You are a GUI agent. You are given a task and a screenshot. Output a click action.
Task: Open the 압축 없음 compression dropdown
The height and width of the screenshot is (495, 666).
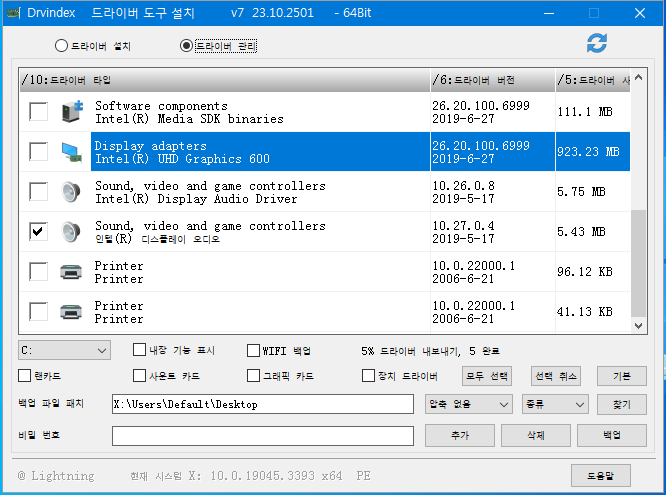[x=468, y=404]
